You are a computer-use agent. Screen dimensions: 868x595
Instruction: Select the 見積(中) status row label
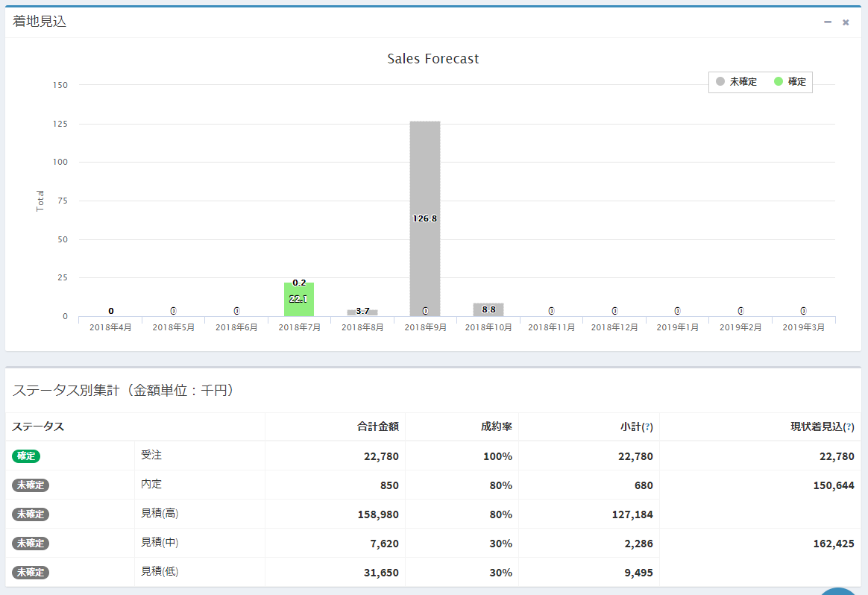click(160, 542)
